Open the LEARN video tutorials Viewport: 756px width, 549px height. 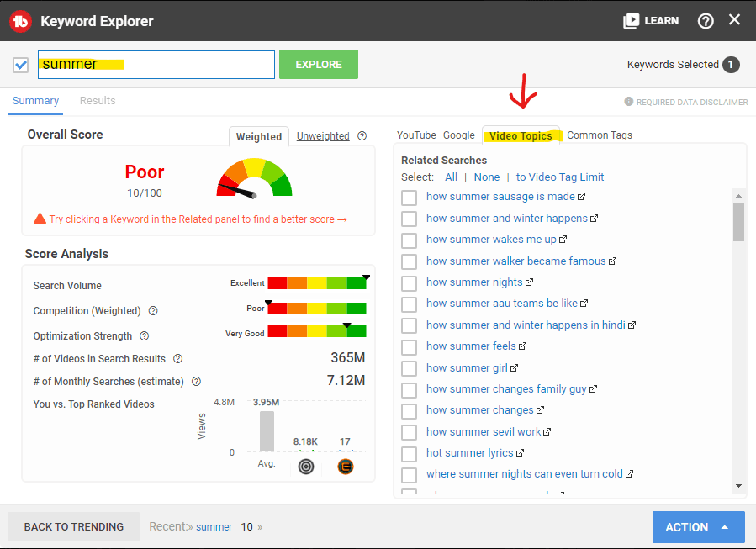[651, 21]
